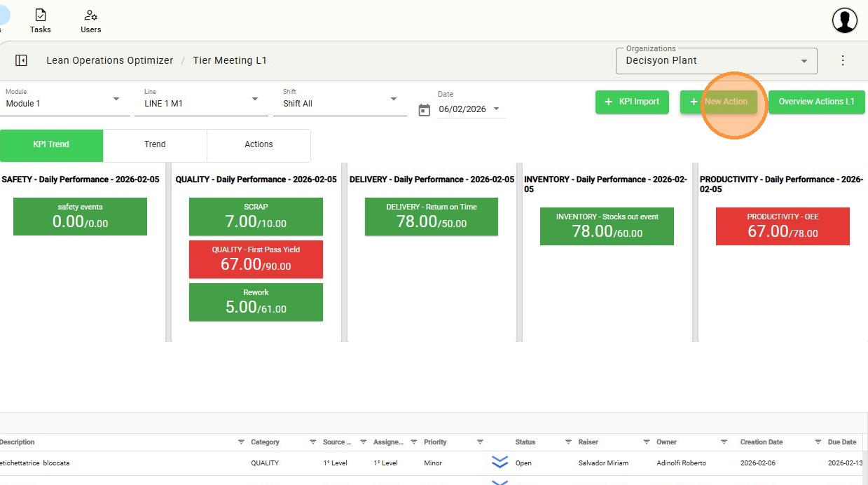Expand the etichettatrice bloccata row chevron

(x=500, y=463)
